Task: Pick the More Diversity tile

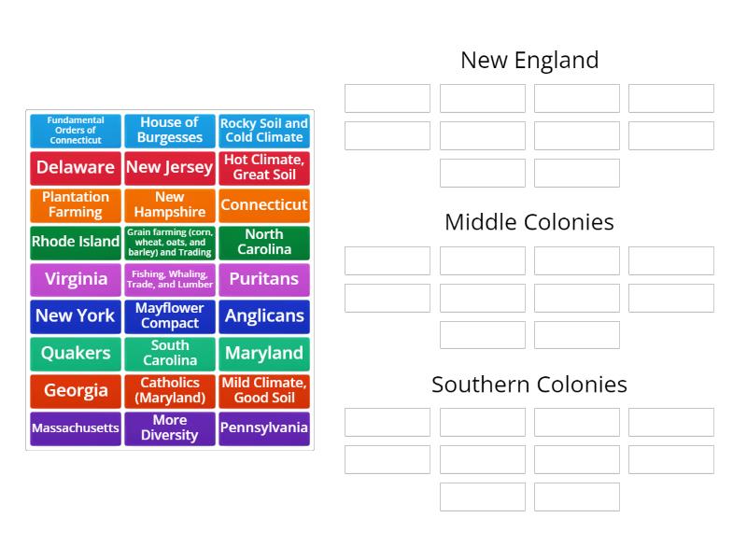Action: [170, 428]
